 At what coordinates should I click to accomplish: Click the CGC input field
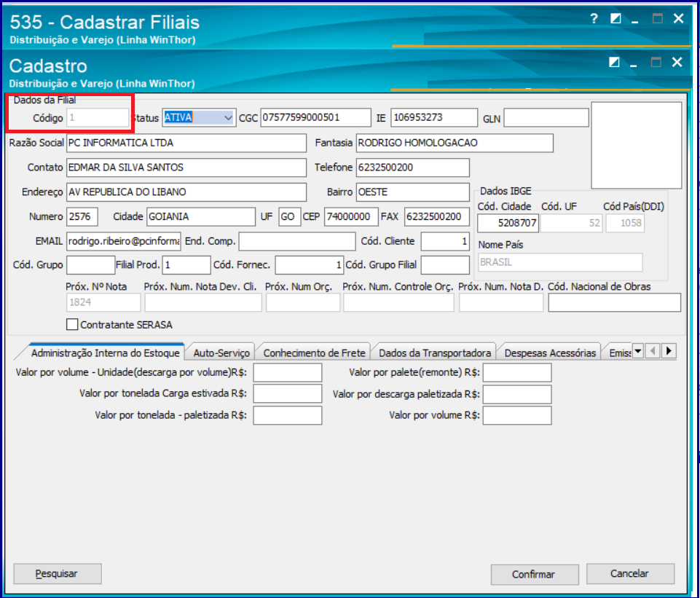[315, 118]
